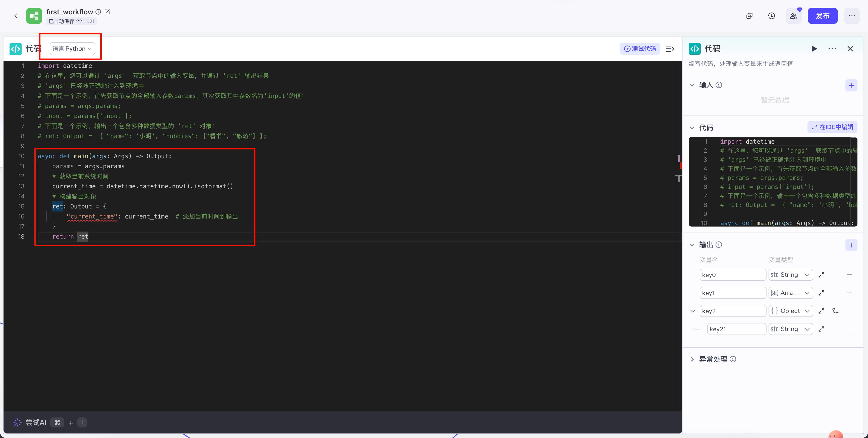Click the edit pencil next to first_workflow

(107, 12)
